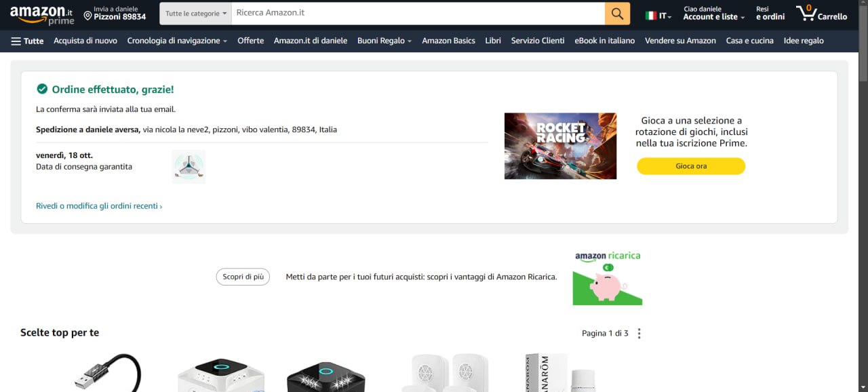This screenshot has width=868, height=392.
Task: Click the Amazon Ricarica piggy bank image
Action: click(x=608, y=279)
